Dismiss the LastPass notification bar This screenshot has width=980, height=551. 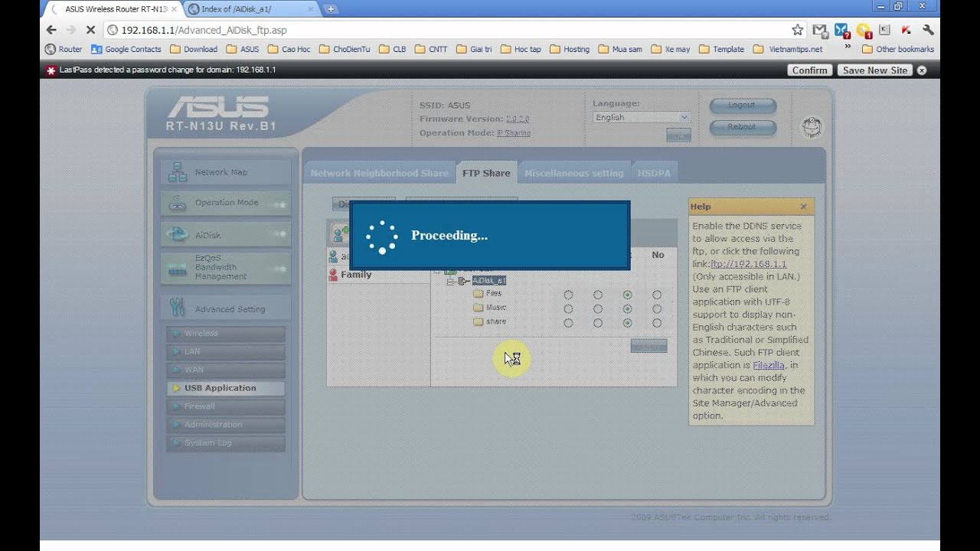click(x=922, y=70)
